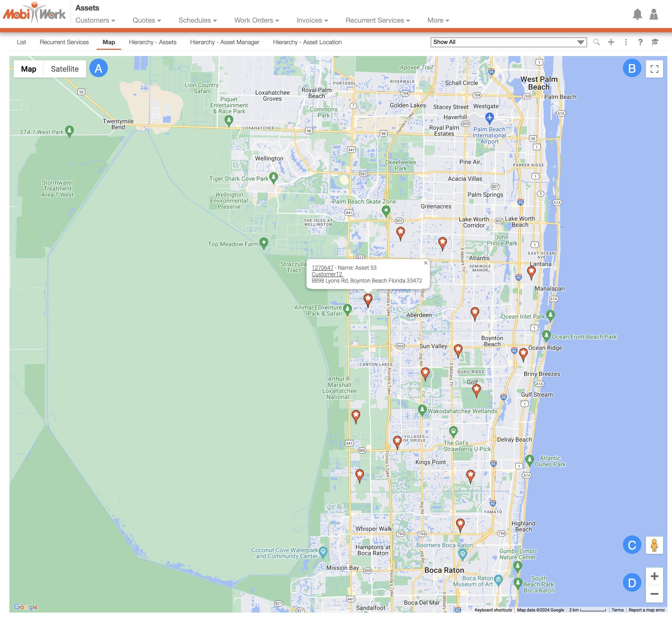Expand the Work Orders menu
The height and width of the screenshot is (619, 672).
(x=257, y=20)
